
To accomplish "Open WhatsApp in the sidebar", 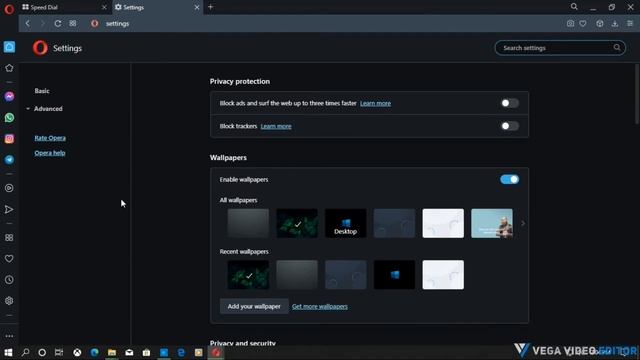I will tap(9, 118).
